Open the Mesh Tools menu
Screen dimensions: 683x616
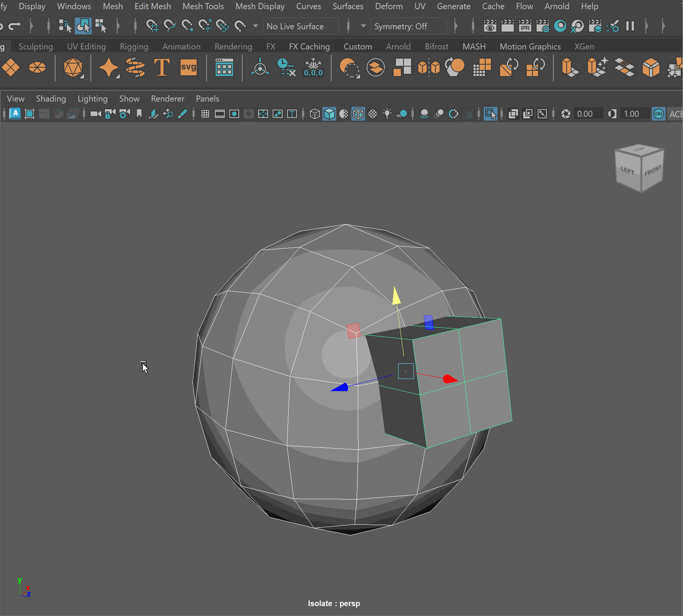pyautogui.click(x=203, y=6)
